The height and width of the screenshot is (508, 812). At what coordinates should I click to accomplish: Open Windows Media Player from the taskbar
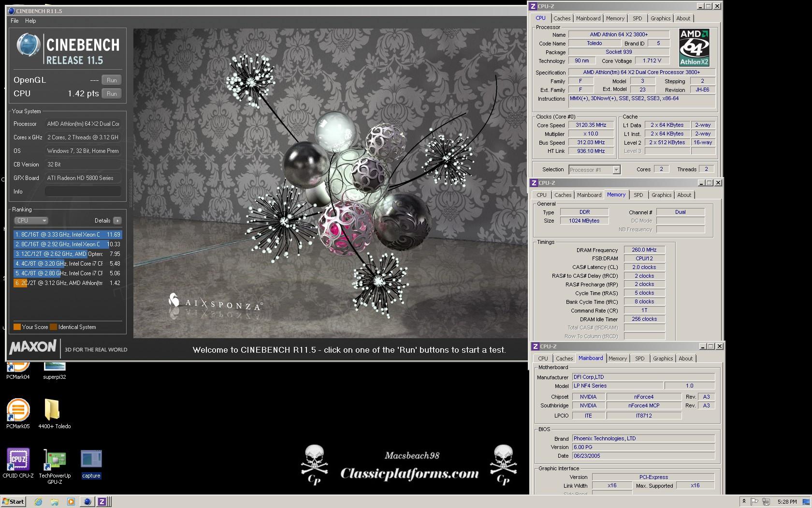[71, 502]
